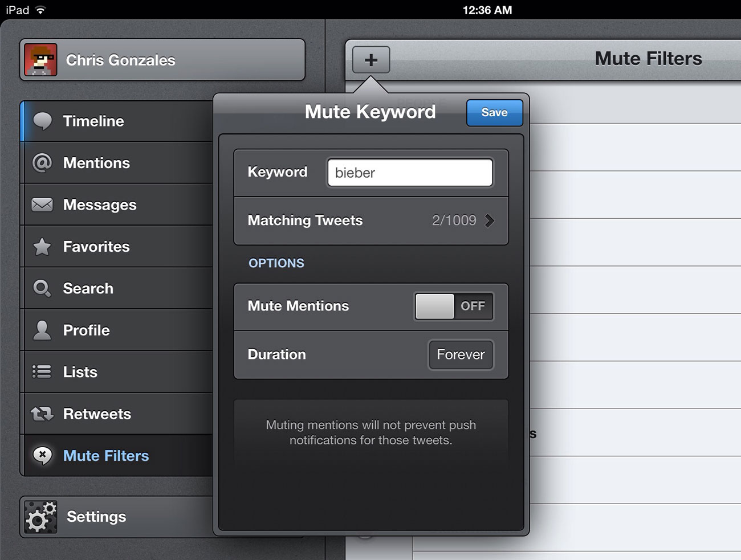Toggle the Mute Mentions switch on

[454, 306]
